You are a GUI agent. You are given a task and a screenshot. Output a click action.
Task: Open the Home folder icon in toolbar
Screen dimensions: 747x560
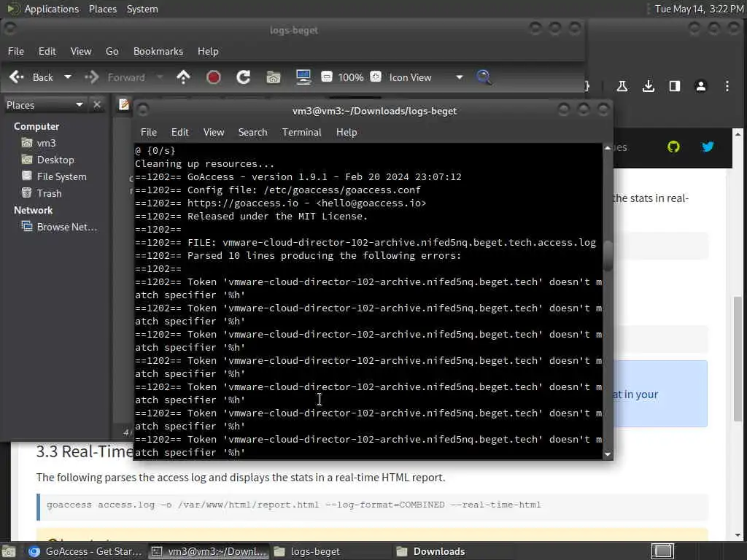click(x=274, y=77)
